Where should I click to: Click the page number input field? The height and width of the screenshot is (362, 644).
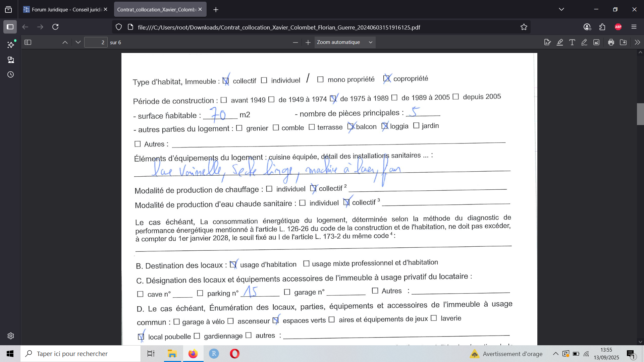click(96, 42)
